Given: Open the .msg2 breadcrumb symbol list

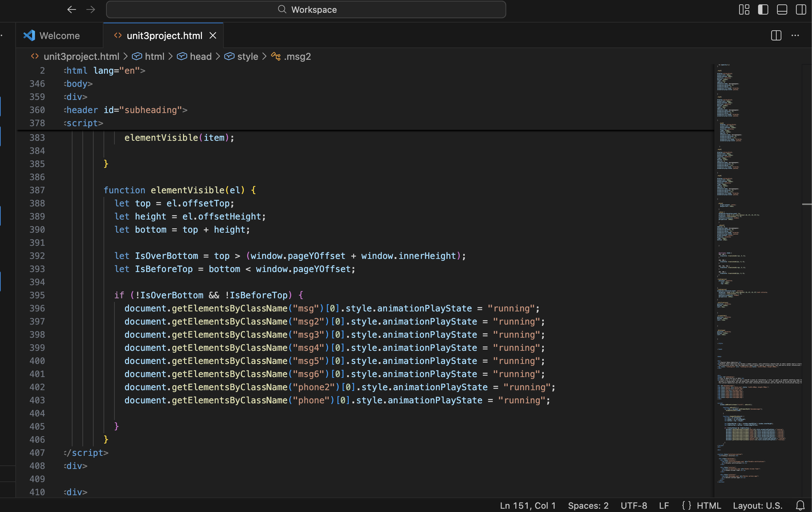Looking at the screenshot, I should pos(297,57).
